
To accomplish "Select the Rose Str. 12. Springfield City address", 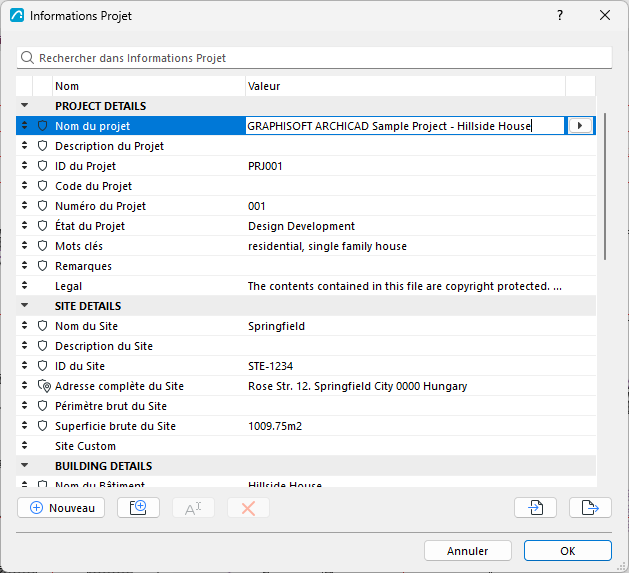I will (357, 386).
